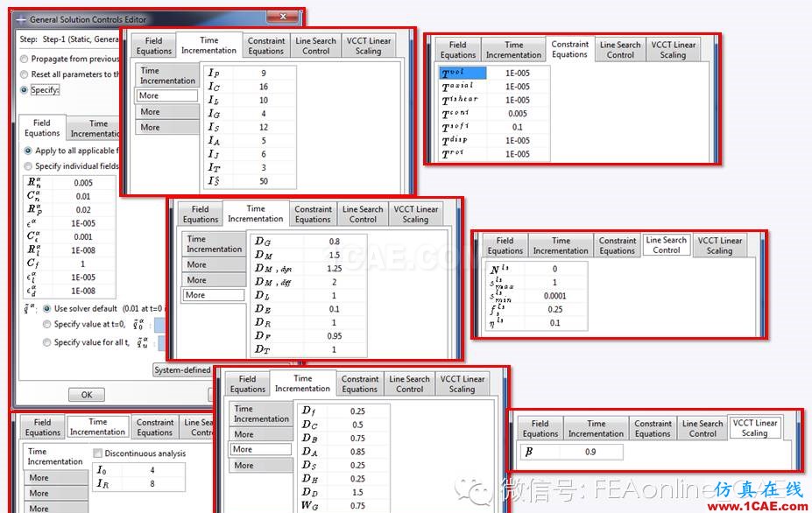Image resolution: width=812 pixels, height=513 pixels.
Task: Click the eta^ls field with value 0.1
Action: click(554, 322)
